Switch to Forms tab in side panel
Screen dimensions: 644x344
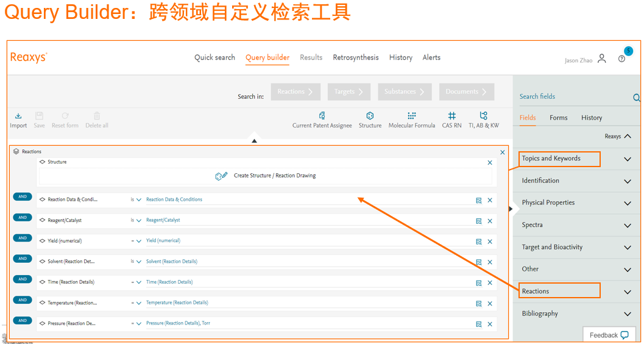[x=559, y=118]
